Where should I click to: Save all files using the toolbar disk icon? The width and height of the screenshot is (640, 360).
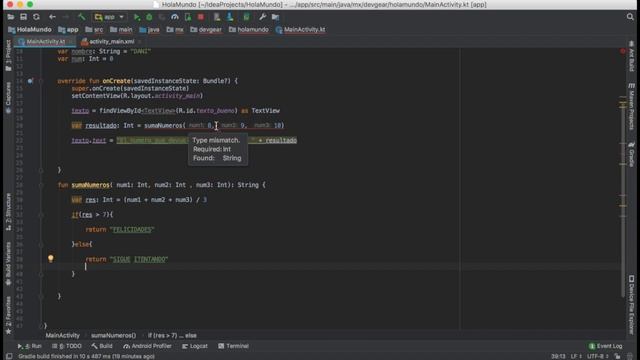23,17
